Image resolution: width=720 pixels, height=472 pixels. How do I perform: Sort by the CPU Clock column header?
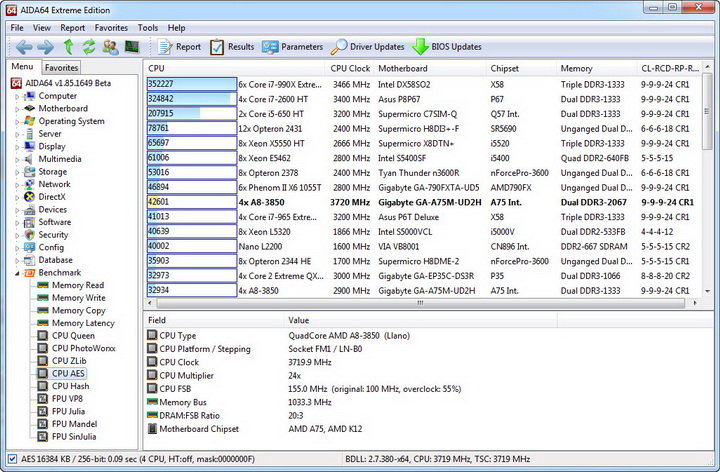click(349, 68)
